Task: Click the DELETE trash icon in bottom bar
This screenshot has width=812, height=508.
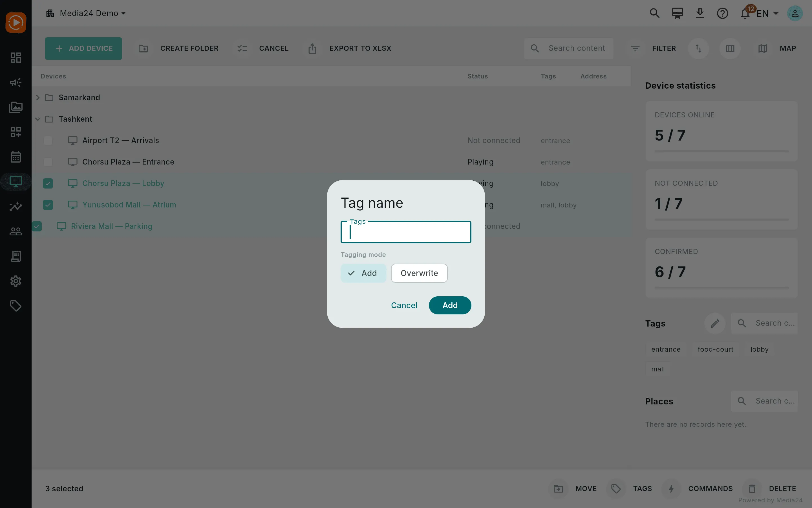Action: coord(752,489)
